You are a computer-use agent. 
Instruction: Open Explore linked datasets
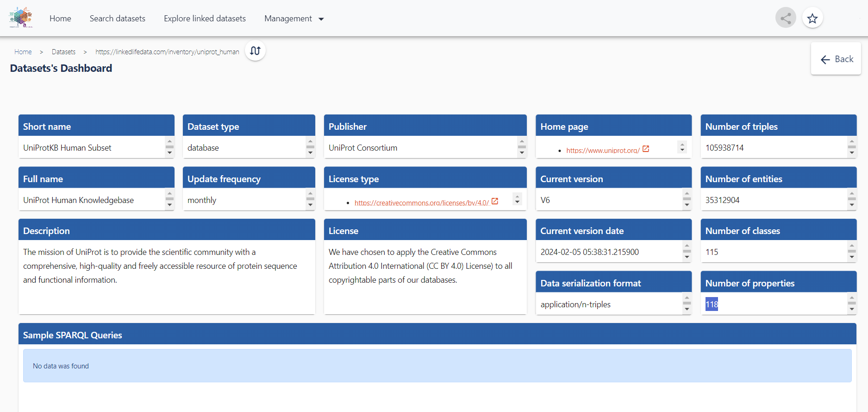[x=205, y=19]
